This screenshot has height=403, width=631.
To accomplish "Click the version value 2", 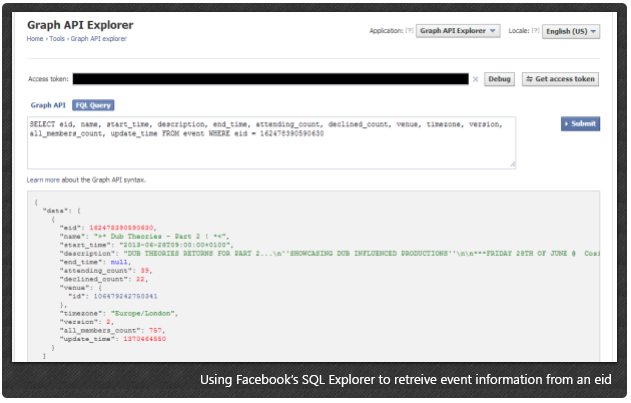I will (x=108, y=322).
